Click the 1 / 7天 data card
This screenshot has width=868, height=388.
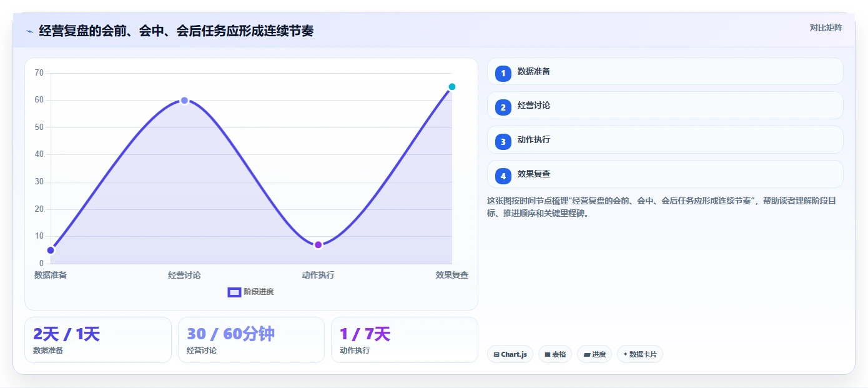[x=405, y=340]
